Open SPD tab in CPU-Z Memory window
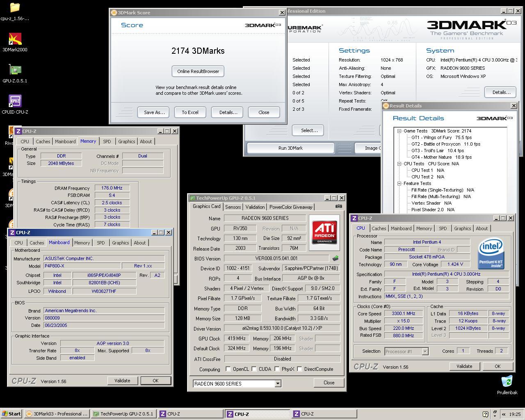This screenshot has height=420, width=525. click(107, 142)
